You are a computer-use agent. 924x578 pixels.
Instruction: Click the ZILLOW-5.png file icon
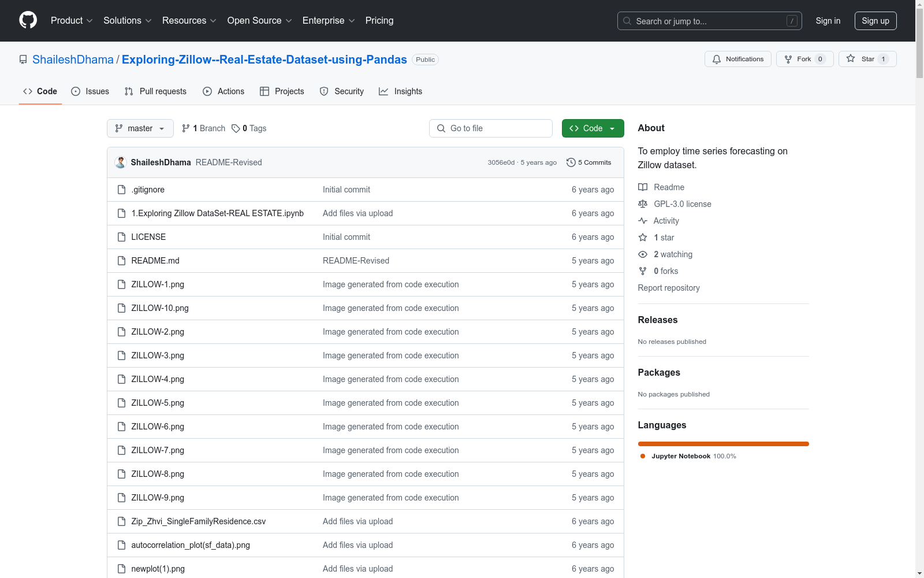coord(121,403)
